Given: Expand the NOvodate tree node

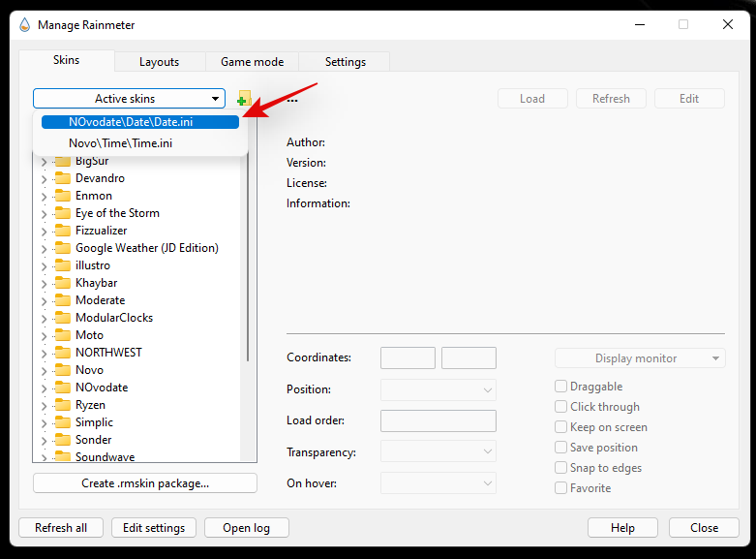Looking at the screenshot, I should (x=44, y=388).
